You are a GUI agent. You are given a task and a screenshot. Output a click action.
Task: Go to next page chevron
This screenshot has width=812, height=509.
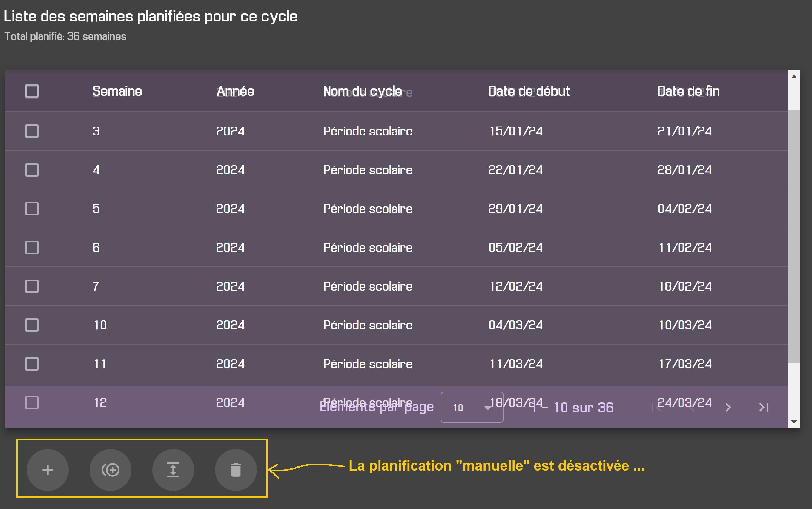point(728,407)
